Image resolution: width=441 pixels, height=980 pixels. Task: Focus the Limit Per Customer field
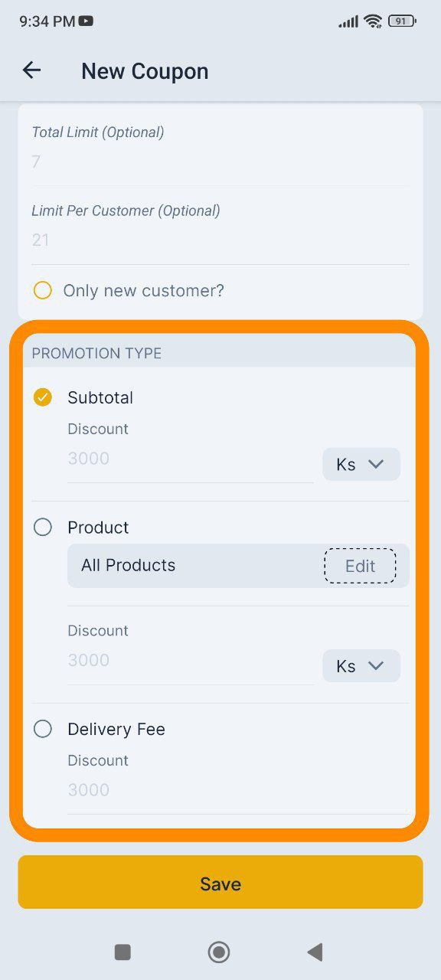(x=220, y=240)
